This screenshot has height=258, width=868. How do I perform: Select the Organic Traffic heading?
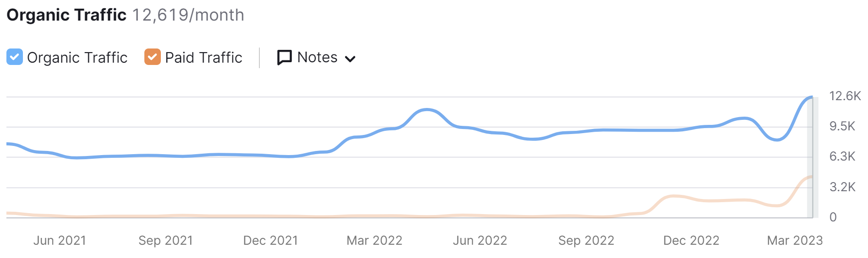click(66, 15)
